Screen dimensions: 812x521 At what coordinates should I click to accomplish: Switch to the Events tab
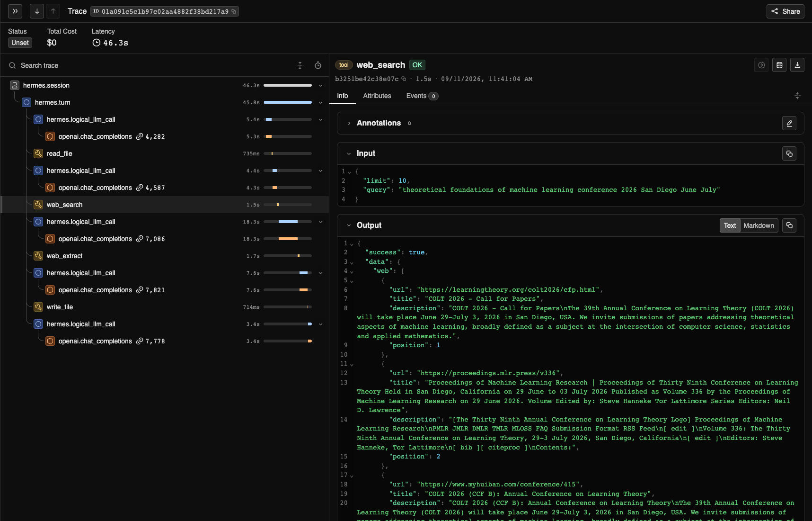click(x=422, y=96)
